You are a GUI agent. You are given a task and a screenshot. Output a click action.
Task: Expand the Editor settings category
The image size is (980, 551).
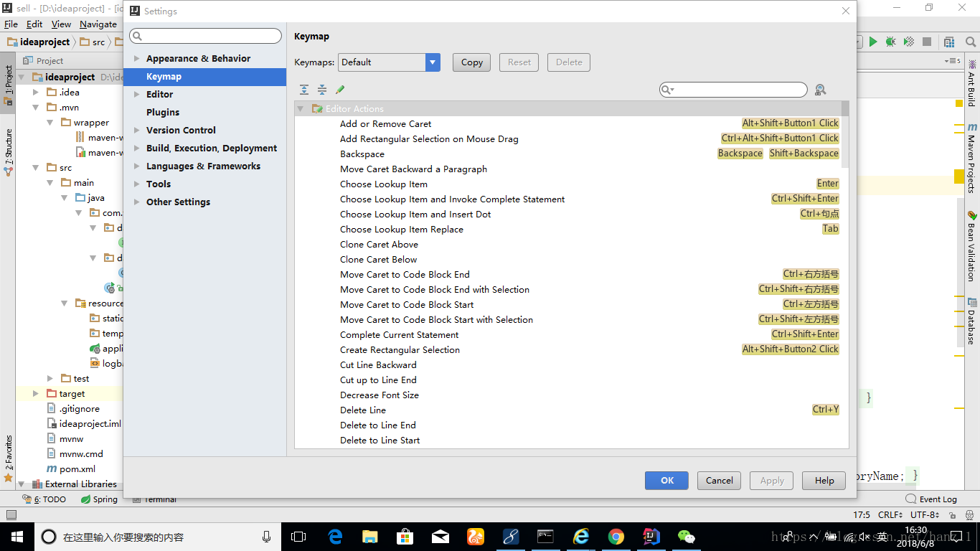pos(136,95)
